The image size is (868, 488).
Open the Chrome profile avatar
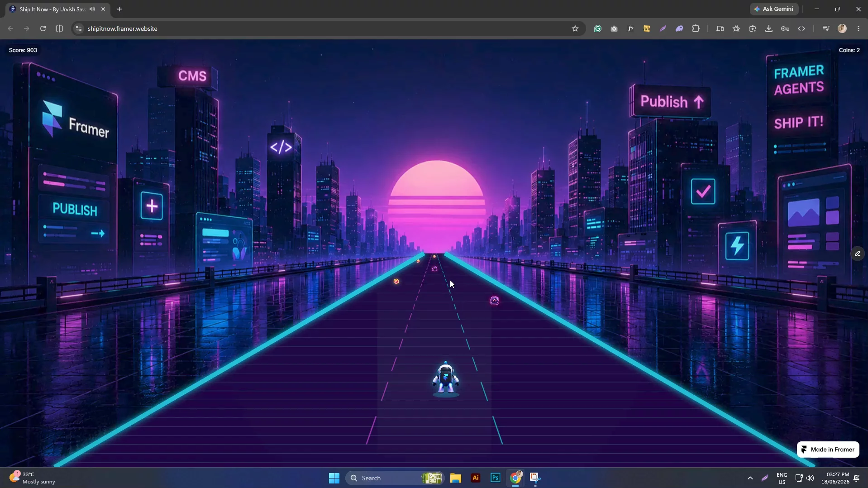842,29
